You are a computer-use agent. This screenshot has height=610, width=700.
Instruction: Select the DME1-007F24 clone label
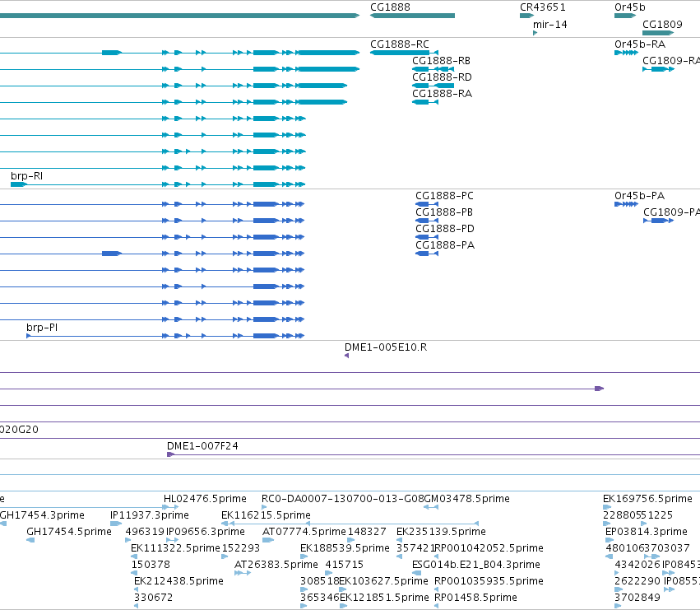[x=202, y=446]
